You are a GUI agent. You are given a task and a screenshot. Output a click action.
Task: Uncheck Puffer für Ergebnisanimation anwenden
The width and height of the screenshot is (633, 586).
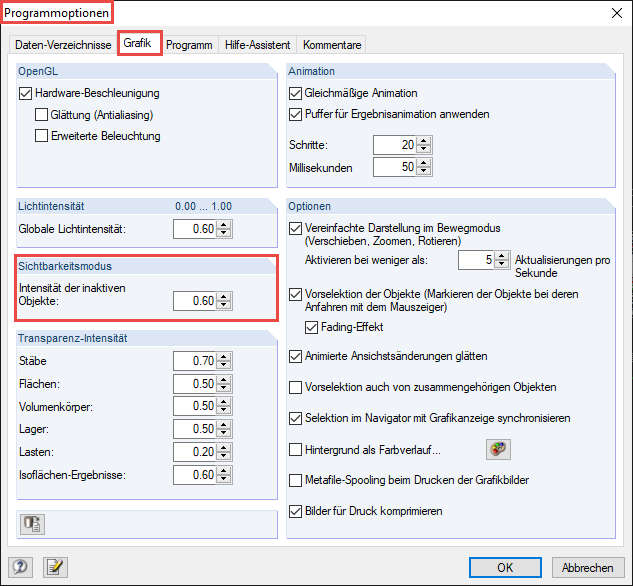tap(295, 115)
